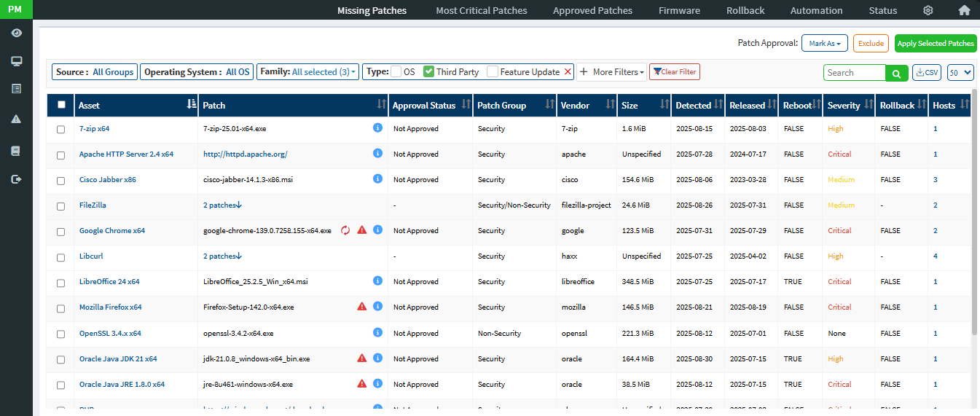Viewport: 980px width, 416px height.
Task: Open info icon for cisco-jabber-14.1.3-x86.msi
Action: (x=377, y=178)
